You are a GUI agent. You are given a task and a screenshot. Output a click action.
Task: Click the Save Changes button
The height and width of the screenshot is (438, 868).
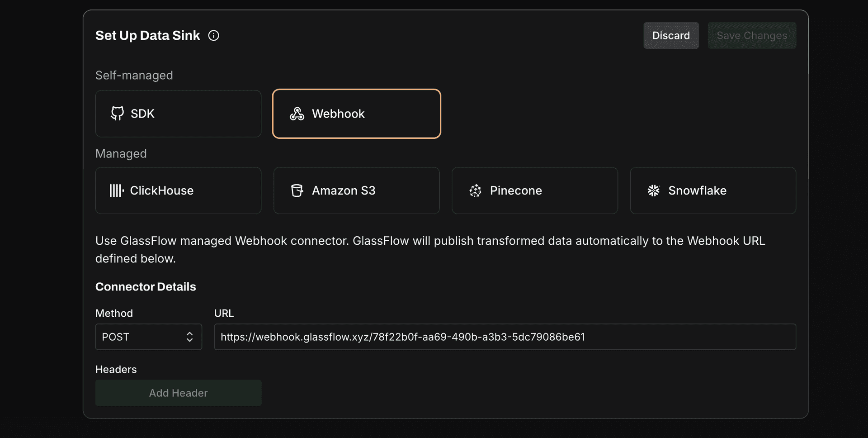[751, 36]
